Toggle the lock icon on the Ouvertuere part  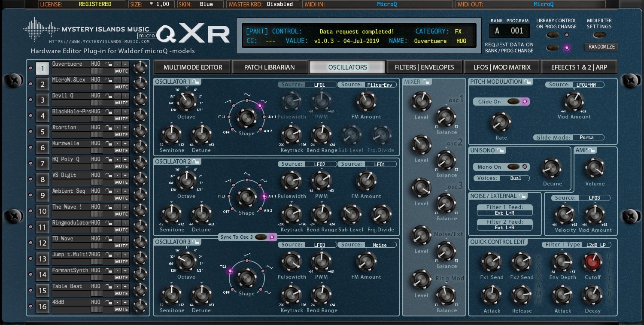pos(109,64)
